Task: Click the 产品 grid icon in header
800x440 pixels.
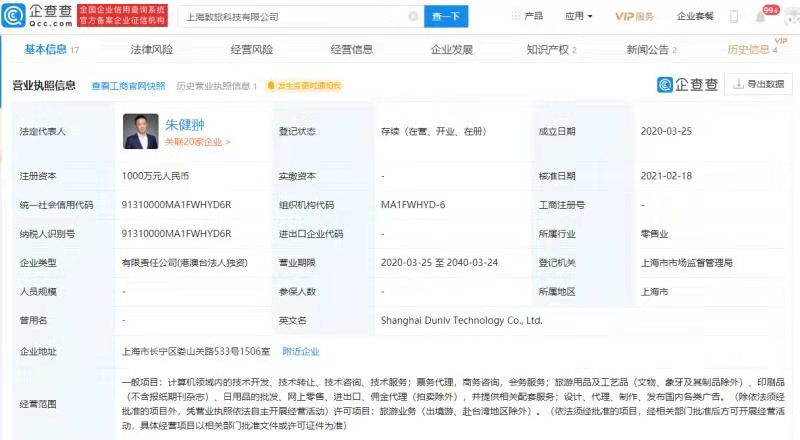Action: [515, 17]
